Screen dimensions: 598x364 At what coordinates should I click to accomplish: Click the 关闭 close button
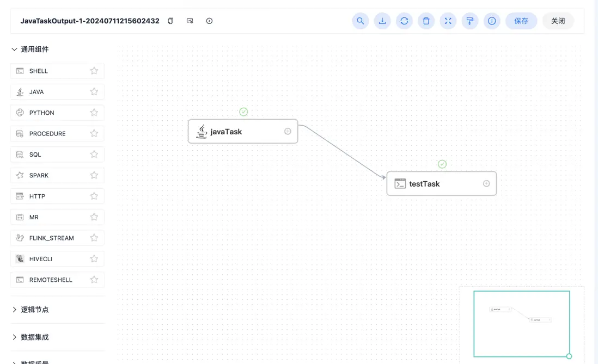(558, 21)
